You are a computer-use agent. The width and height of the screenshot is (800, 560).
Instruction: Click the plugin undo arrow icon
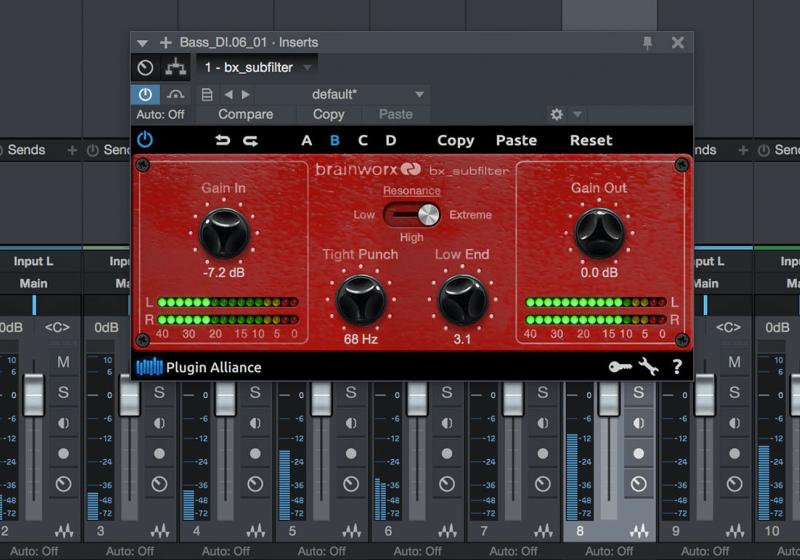tap(222, 141)
